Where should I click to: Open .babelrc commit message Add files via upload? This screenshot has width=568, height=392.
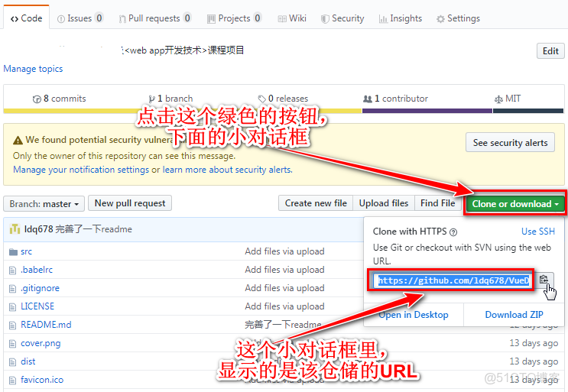click(284, 270)
